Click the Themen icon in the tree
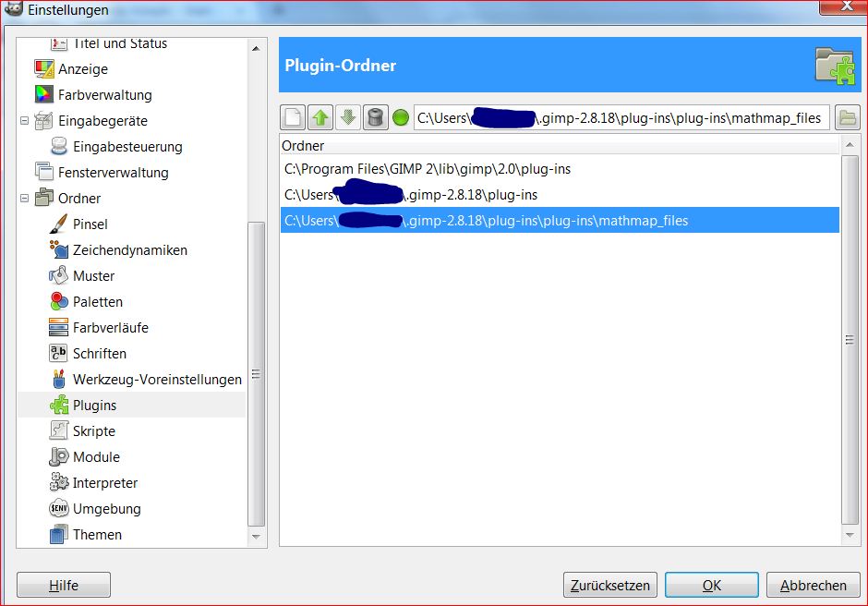Screen dimensions: 868x606 (x=59, y=534)
